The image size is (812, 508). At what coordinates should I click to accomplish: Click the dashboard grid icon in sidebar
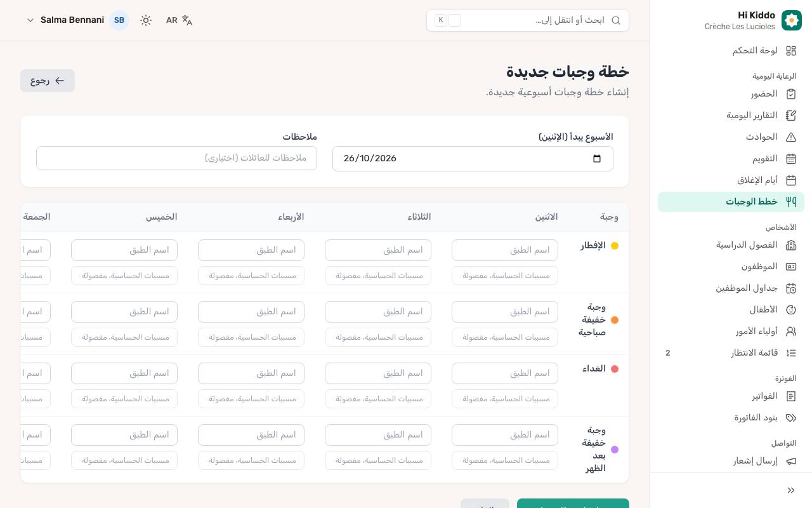point(791,51)
